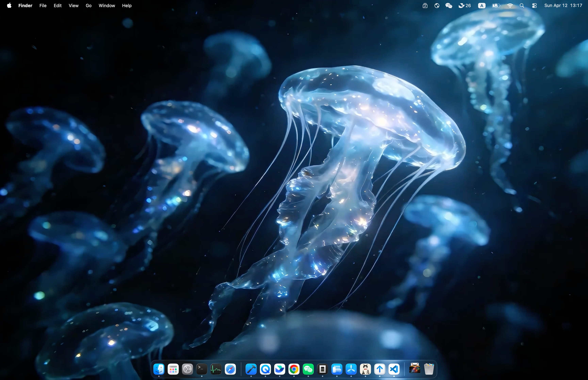Switch input source via the A indicator

tap(482, 5)
